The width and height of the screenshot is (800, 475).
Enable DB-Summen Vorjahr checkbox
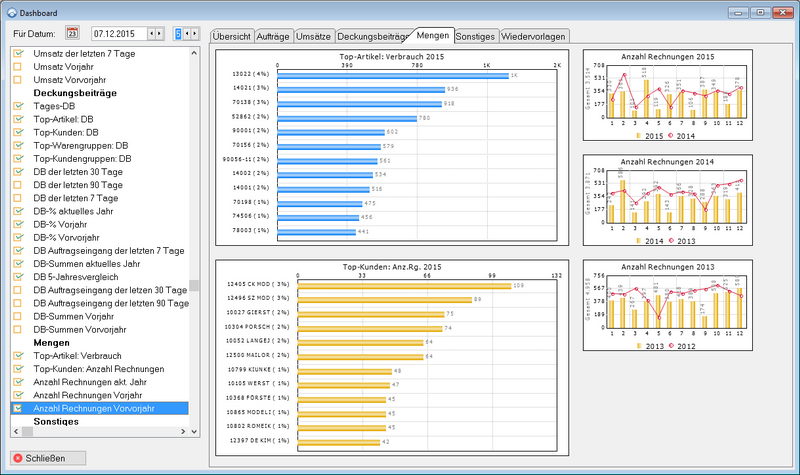pos(18,316)
